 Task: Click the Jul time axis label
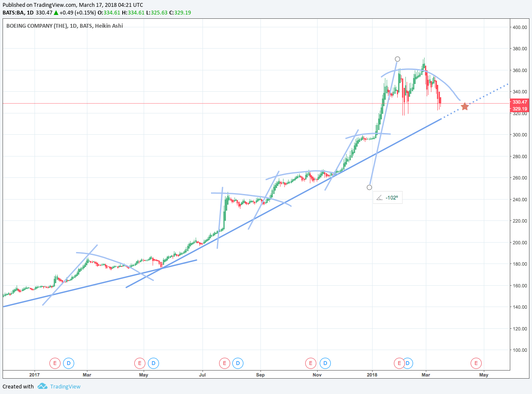pyautogui.click(x=202, y=375)
